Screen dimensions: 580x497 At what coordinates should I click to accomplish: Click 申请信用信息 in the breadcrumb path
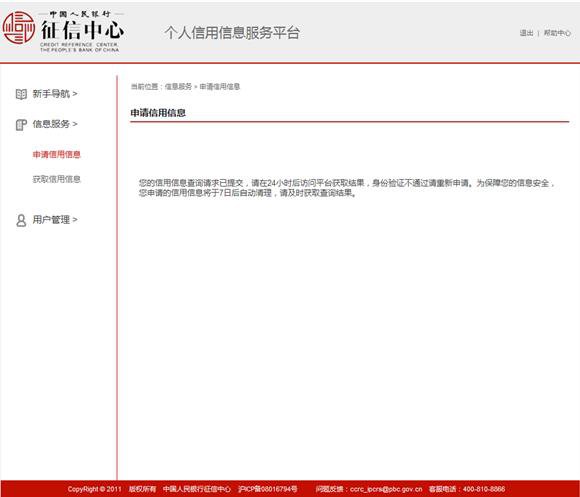220,87
